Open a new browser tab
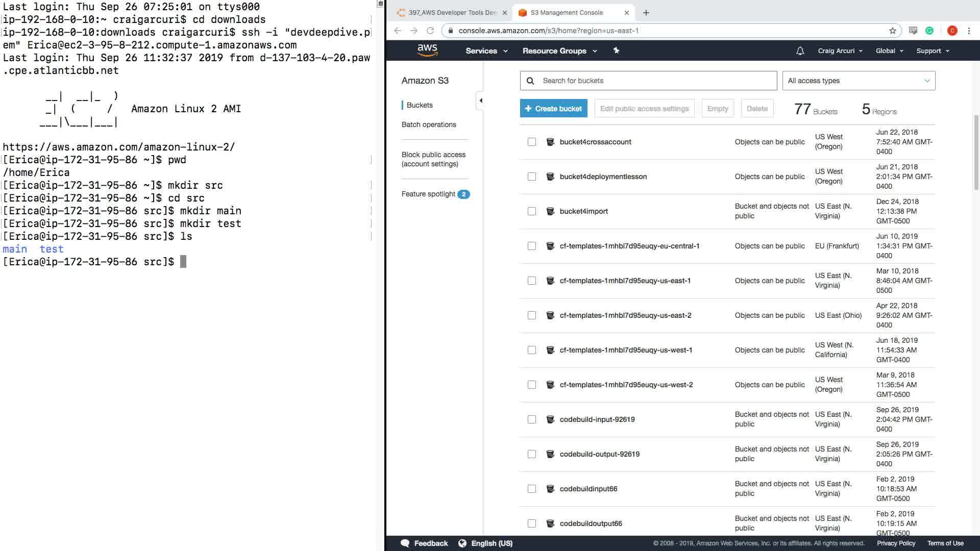The width and height of the screenshot is (980, 551). click(x=646, y=13)
